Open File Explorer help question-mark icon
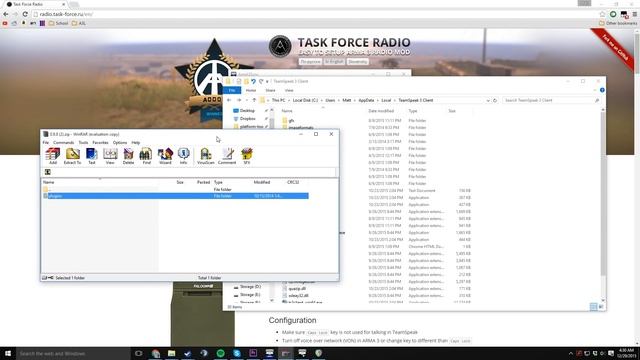Screen dimensions: 640x360 coord(602,90)
